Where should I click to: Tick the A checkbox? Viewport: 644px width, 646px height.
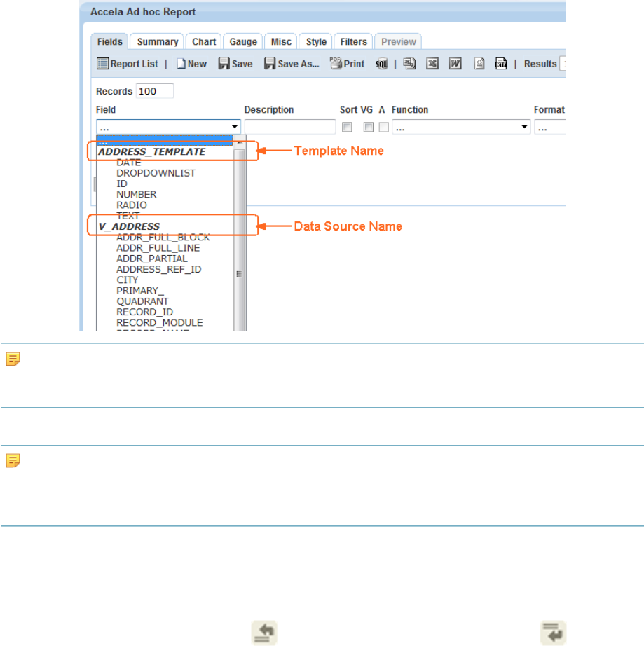[x=383, y=127]
